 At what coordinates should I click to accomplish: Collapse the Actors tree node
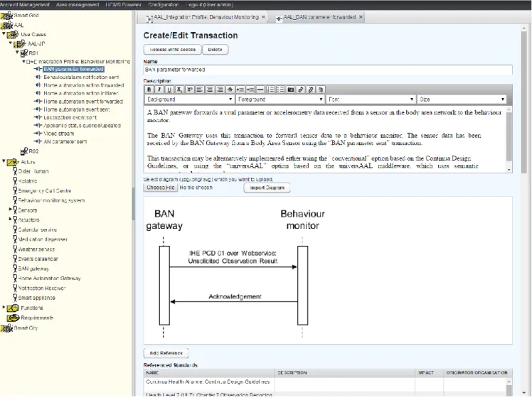[x=4, y=161]
